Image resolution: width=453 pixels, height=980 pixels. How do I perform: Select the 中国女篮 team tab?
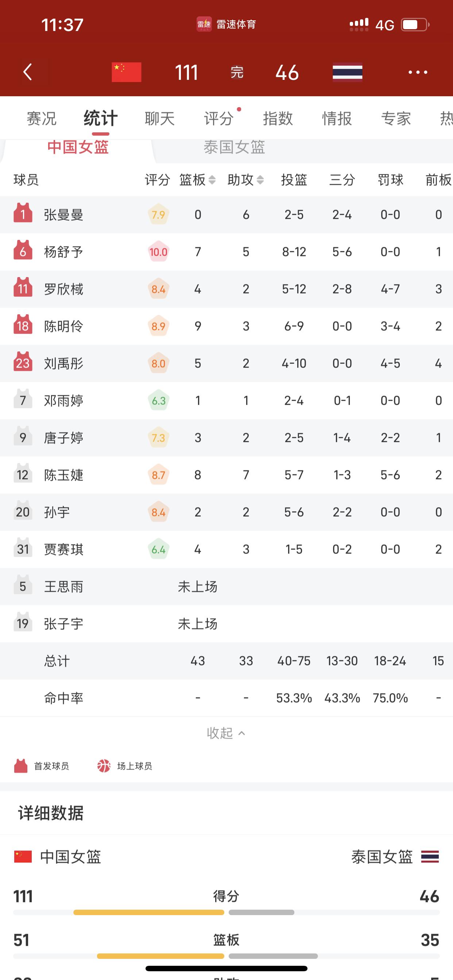click(78, 147)
